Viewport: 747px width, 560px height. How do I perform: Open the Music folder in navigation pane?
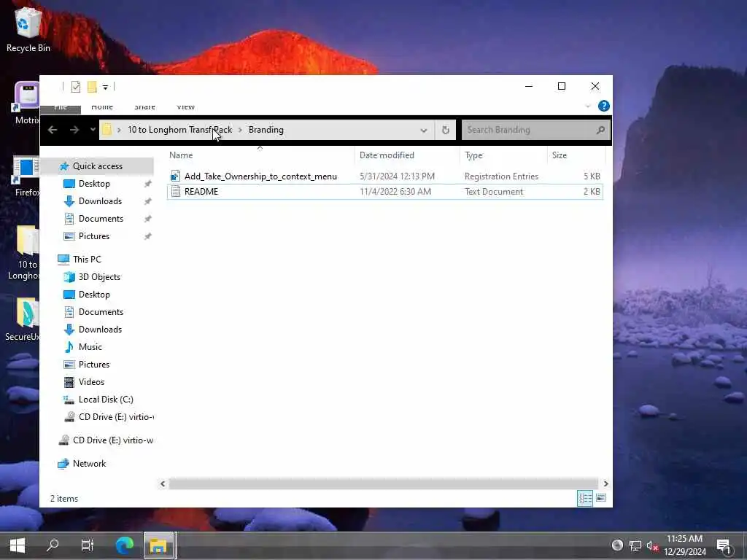click(x=90, y=346)
